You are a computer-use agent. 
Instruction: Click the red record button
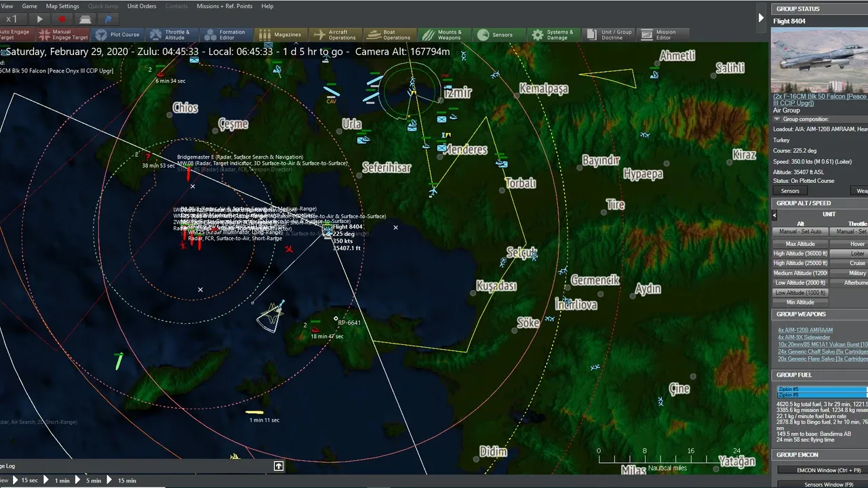click(62, 20)
